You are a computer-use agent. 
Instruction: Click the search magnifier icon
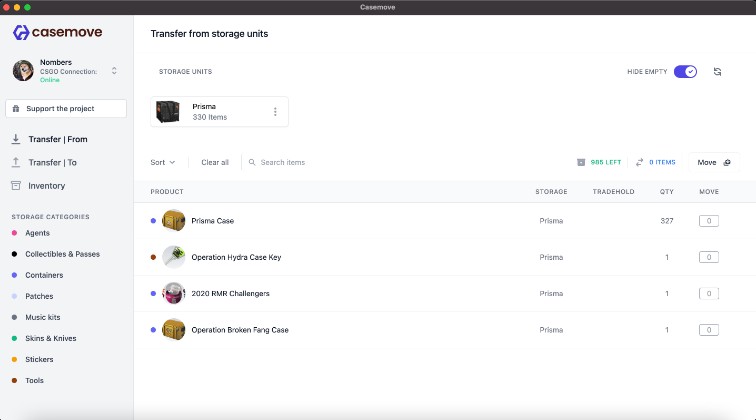(252, 163)
